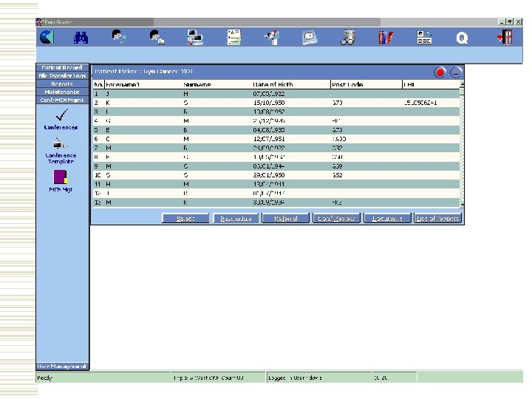Click the ID card report icon
Viewport: 532px width, 399px height.
click(x=424, y=38)
